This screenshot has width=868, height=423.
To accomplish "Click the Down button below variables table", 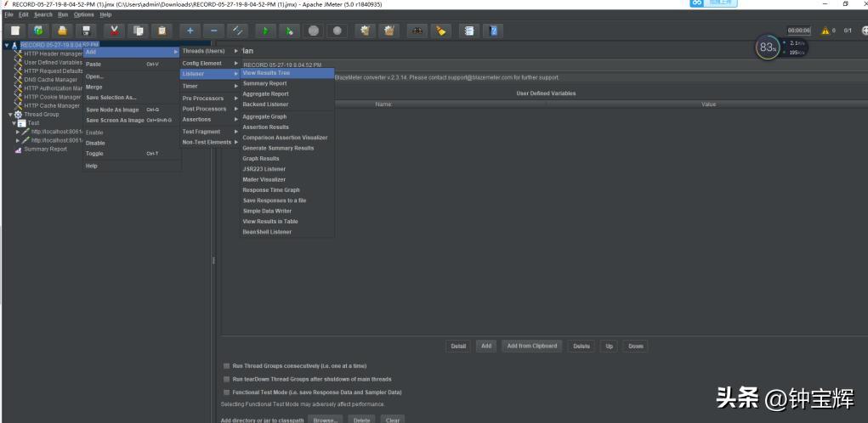I will [636, 347].
